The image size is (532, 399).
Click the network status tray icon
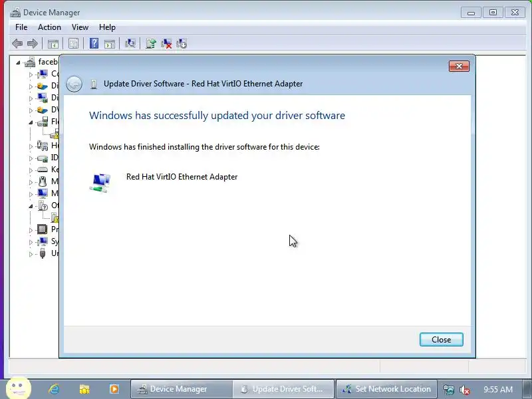448,390
